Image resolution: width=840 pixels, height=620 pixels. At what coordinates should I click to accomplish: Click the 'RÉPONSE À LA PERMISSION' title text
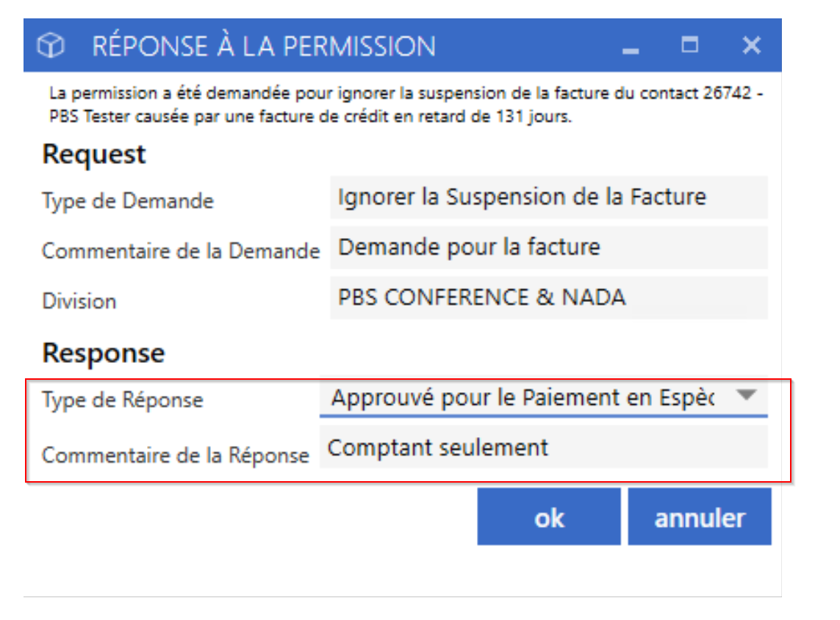pyautogui.click(x=264, y=46)
